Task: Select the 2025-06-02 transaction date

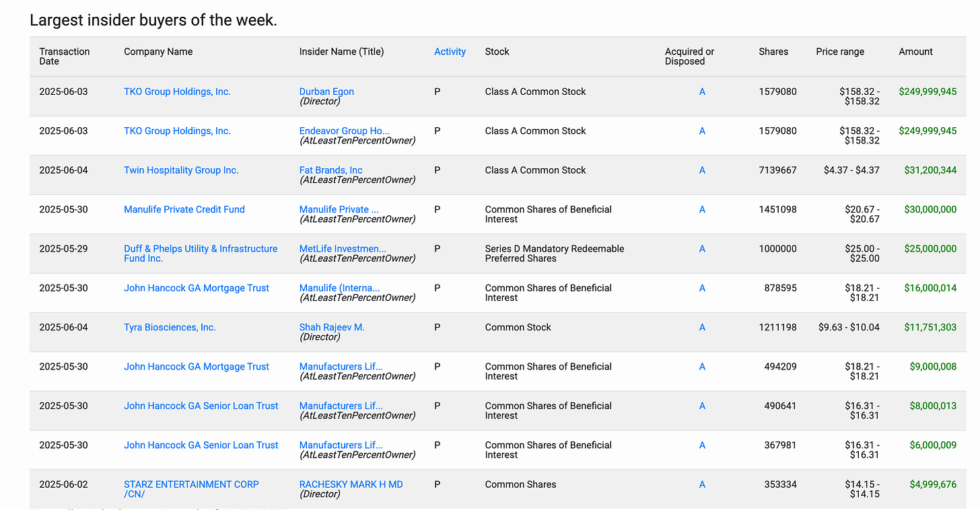Action: click(63, 484)
